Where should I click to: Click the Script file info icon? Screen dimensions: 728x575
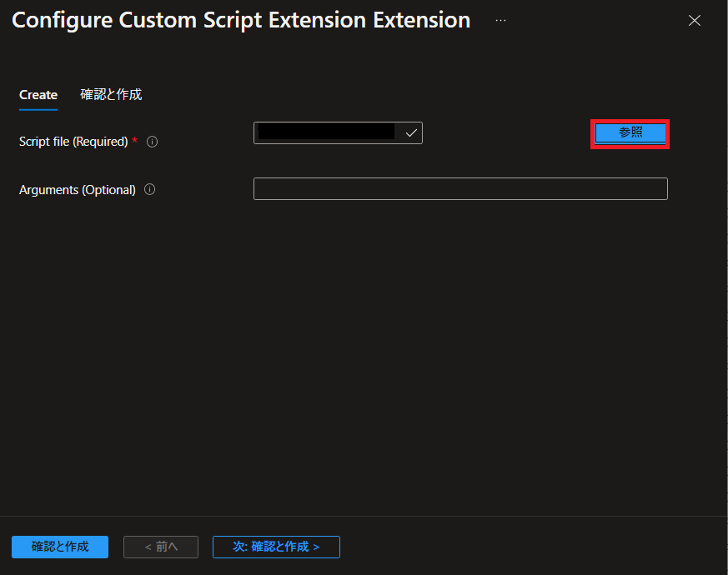click(152, 142)
